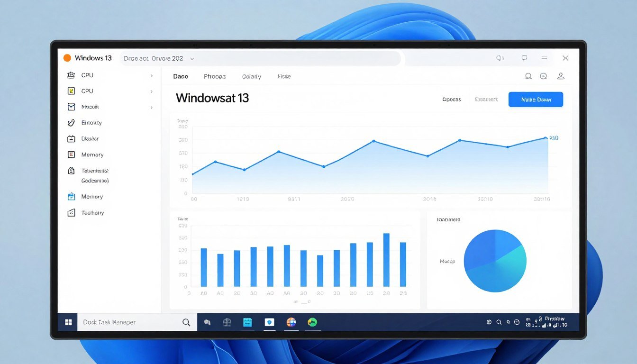The image size is (637, 364).
Task: Expand the first CPU sidebar entry
Action: click(x=152, y=75)
